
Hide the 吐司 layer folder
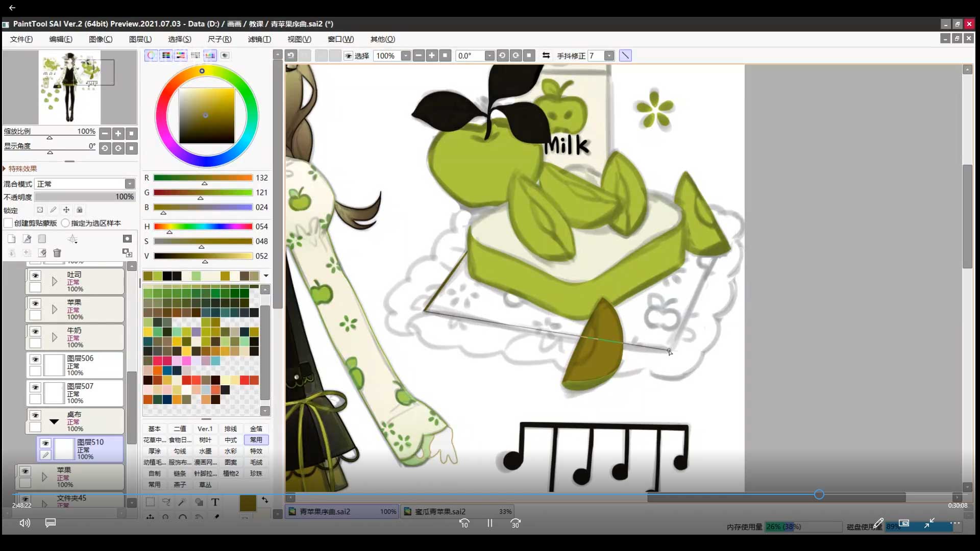pos(35,275)
